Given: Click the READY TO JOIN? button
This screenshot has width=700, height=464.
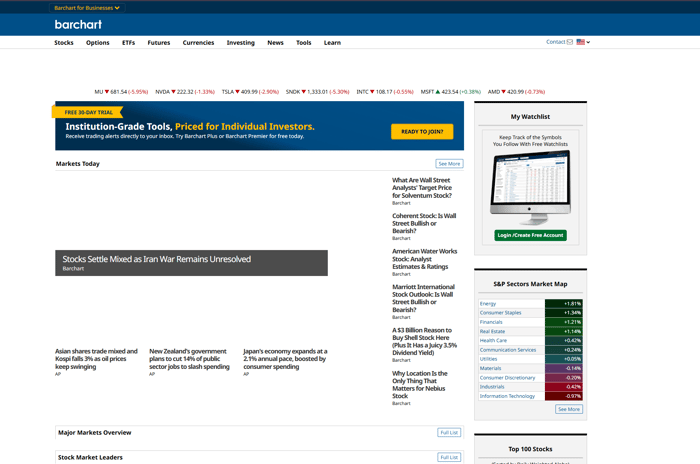Looking at the screenshot, I should (422, 131).
